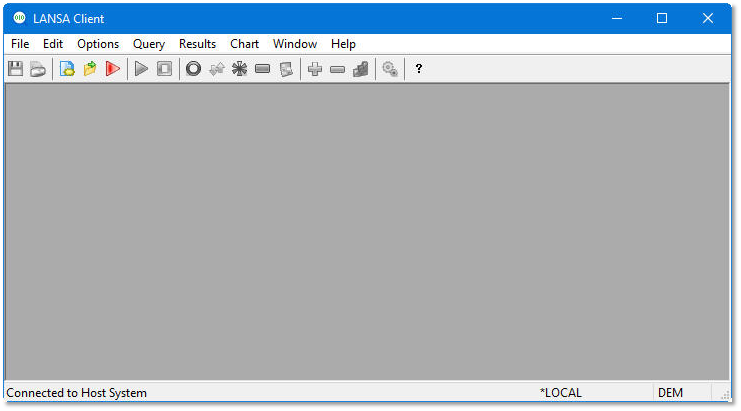Click the stair-step chart toolbar icon
This screenshot has height=411, width=741.
pos(361,69)
